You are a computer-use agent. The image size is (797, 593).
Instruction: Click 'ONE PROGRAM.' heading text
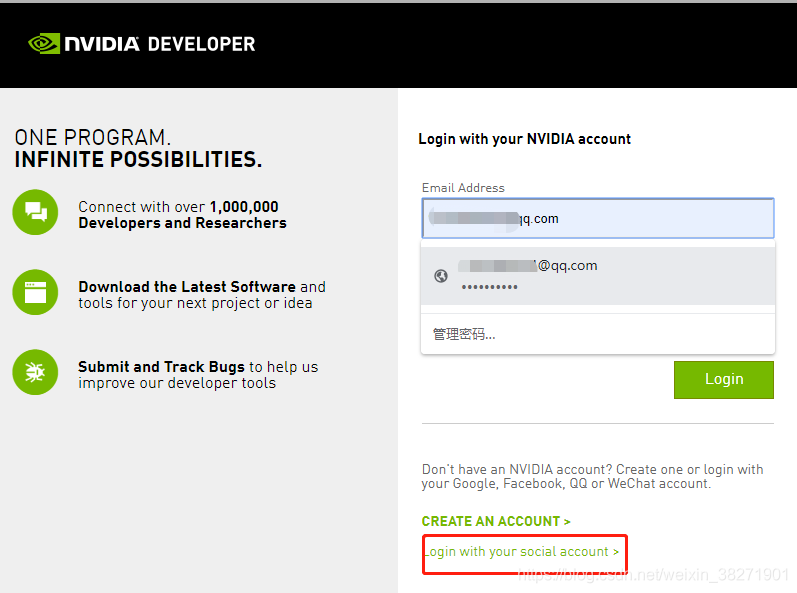(93, 137)
